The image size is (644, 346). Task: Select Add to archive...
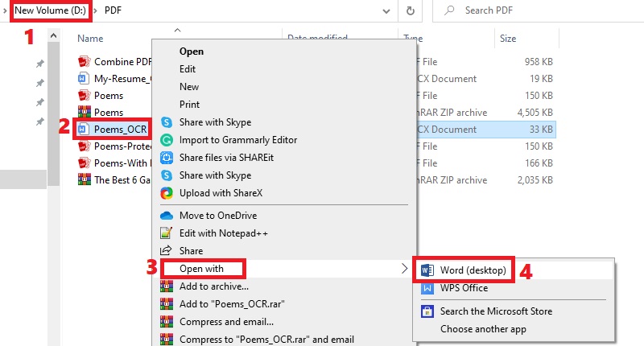click(x=214, y=286)
